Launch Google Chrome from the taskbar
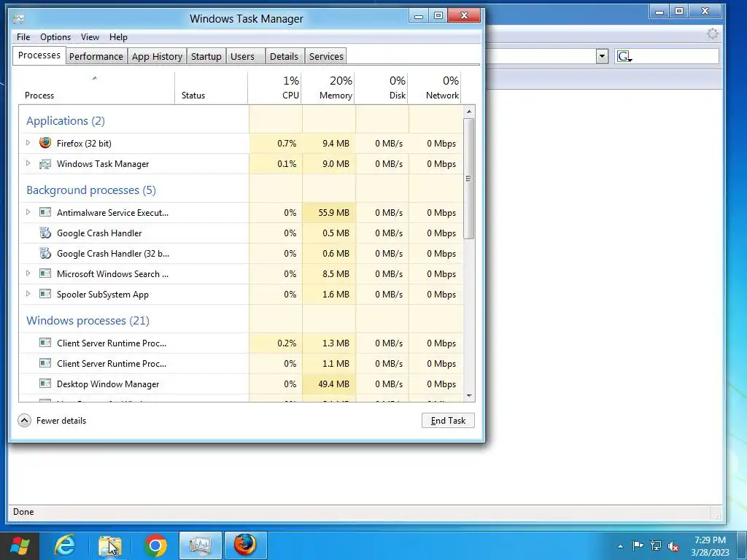Screen dimensions: 747x560 (x=155, y=545)
